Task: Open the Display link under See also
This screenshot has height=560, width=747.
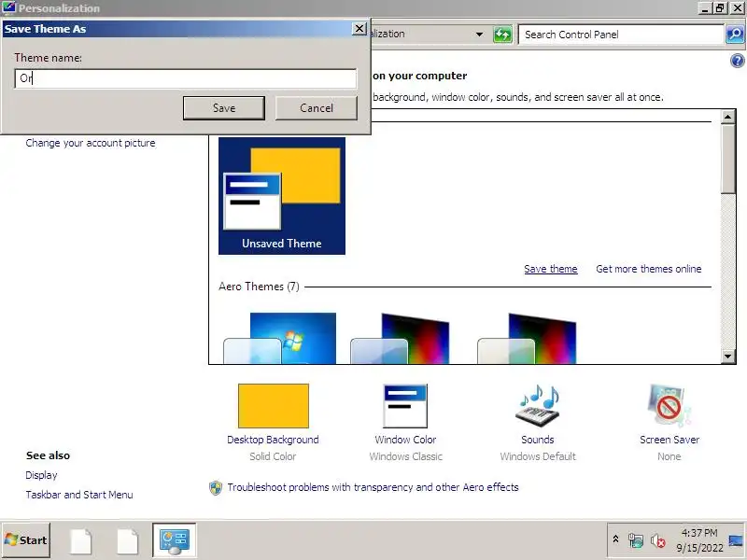Action: tap(41, 475)
